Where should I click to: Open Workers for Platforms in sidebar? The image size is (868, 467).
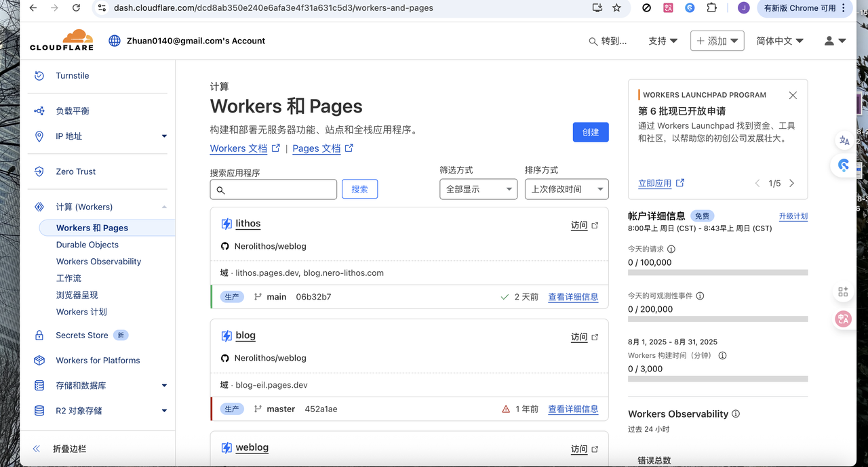coord(98,361)
